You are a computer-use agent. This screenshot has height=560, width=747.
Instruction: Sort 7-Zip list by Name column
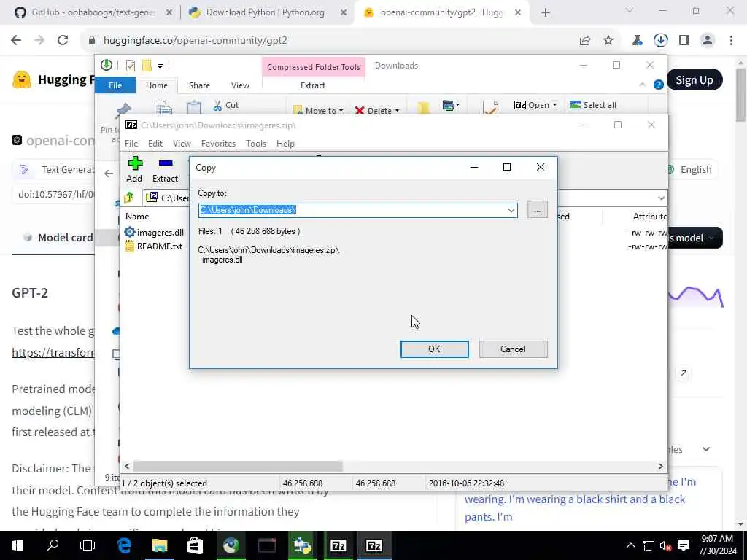tap(137, 216)
